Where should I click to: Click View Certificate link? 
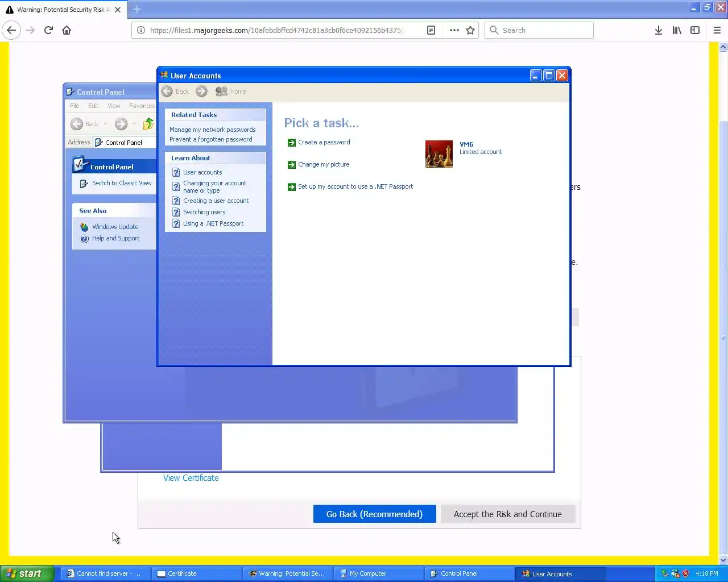point(191,478)
